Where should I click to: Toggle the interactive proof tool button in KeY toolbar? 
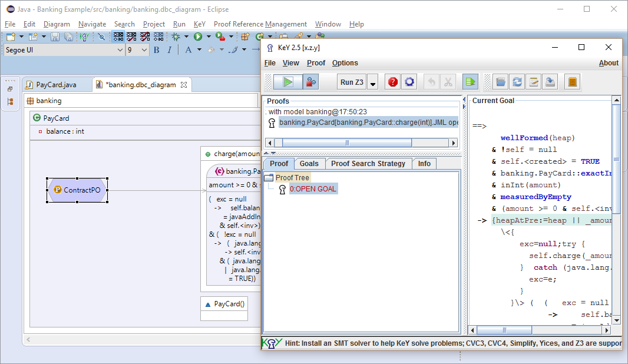[x=311, y=82]
